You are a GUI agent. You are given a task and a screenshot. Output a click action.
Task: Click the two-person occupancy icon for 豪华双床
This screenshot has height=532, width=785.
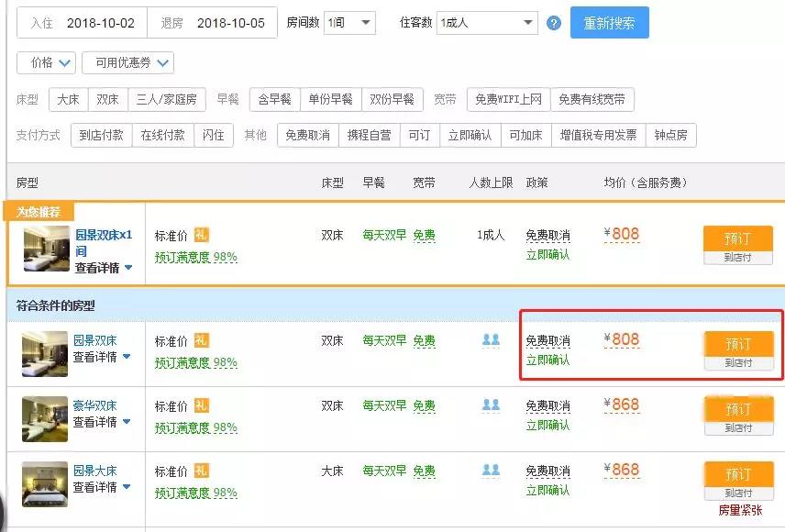click(x=491, y=405)
